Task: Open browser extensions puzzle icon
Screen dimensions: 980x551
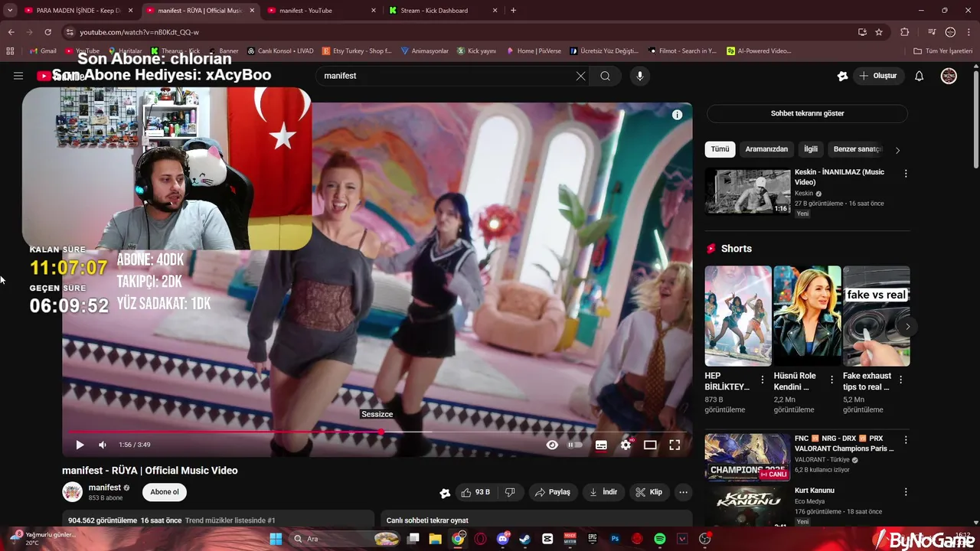Action: coord(904,32)
